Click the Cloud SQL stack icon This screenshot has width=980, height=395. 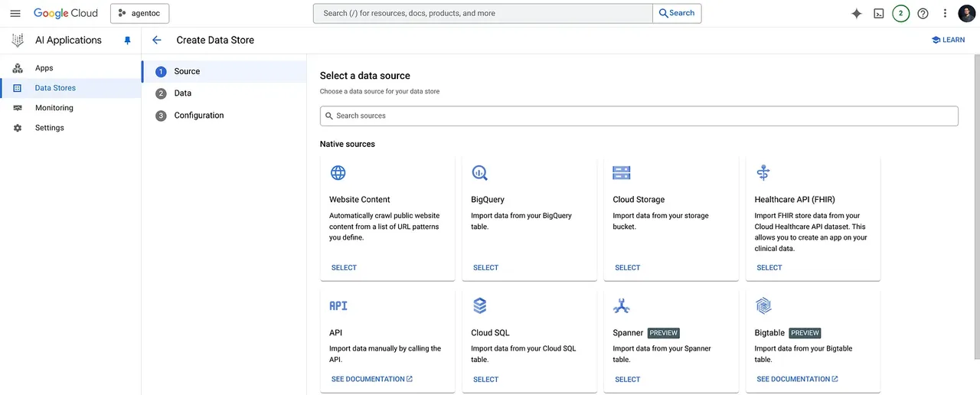tap(479, 305)
